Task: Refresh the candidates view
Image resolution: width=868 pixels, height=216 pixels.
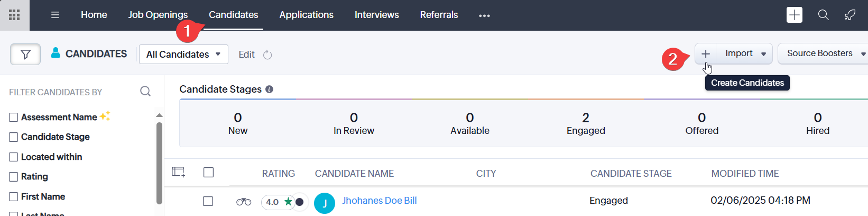Action: (x=267, y=55)
